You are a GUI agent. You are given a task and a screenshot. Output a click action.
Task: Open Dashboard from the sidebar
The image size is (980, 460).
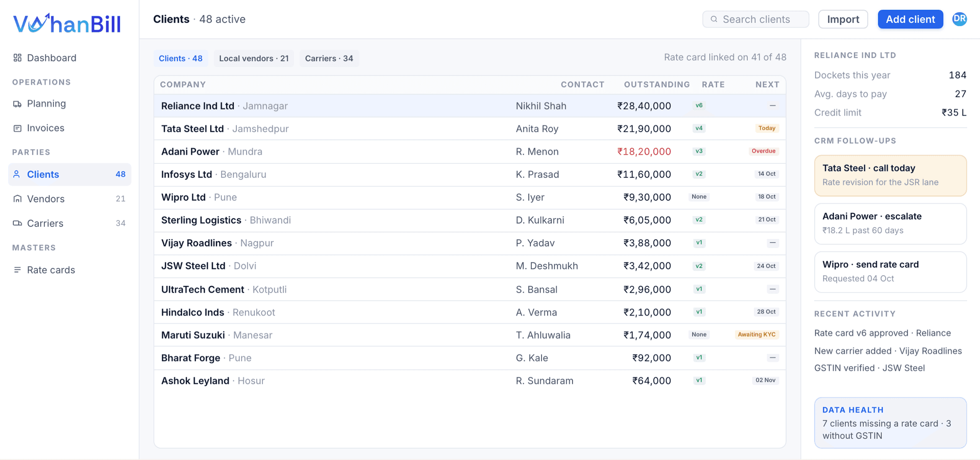coord(69,58)
